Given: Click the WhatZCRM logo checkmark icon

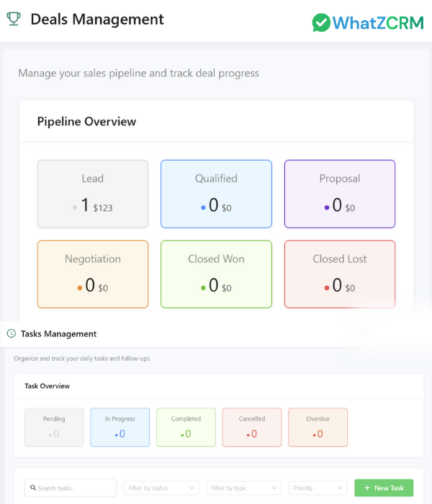Looking at the screenshot, I should click(x=322, y=22).
